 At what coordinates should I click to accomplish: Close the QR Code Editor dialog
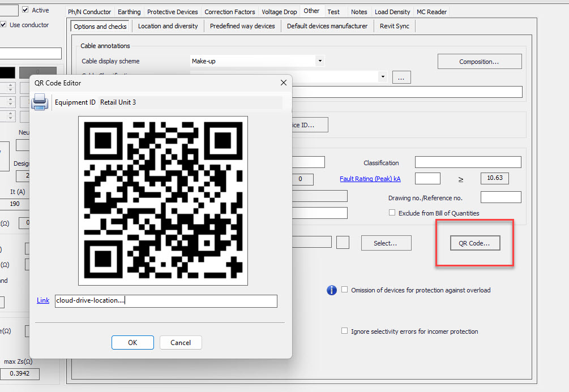click(x=284, y=83)
